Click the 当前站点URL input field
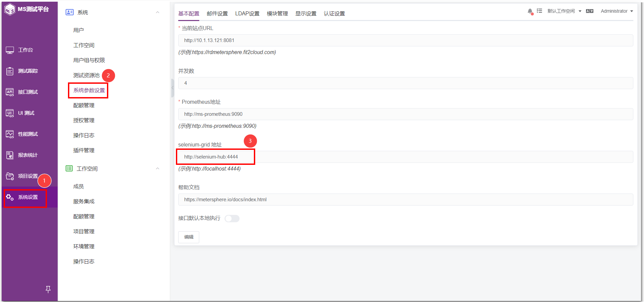 (405, 40)
